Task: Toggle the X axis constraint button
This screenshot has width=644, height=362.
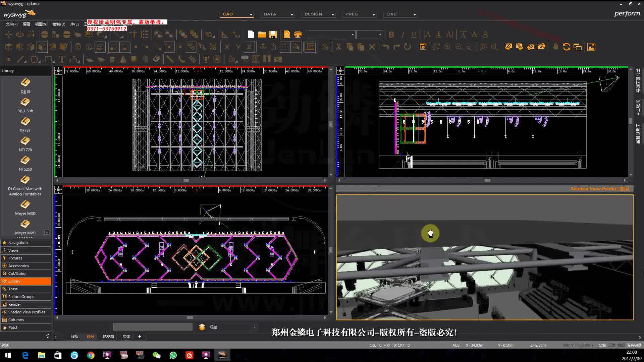Action: coord(227,47)
